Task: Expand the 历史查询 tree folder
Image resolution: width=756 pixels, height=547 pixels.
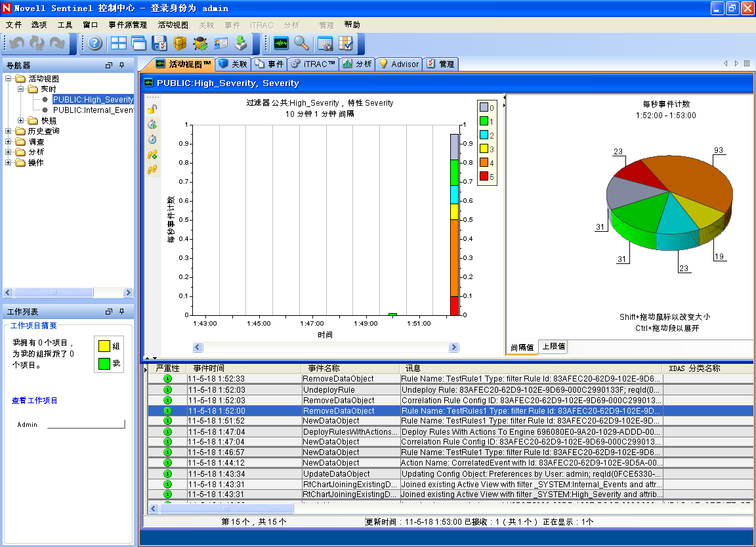Action: coord(8,131)
